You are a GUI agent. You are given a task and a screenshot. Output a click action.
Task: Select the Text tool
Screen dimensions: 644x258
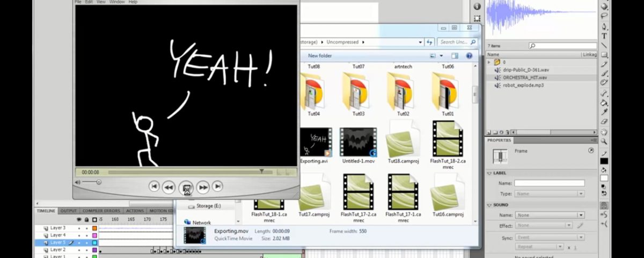(604, 36)
